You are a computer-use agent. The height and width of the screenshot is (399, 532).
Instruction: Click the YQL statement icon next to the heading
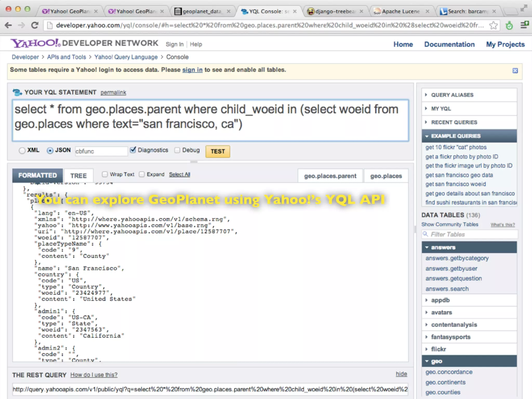click(17, 92)
